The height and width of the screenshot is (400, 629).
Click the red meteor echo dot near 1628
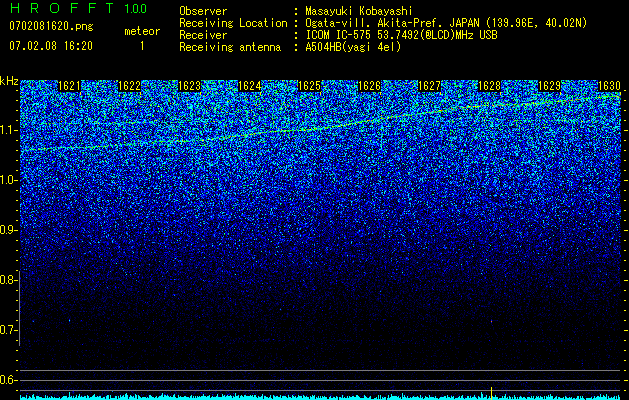click(x=491, y=321)
